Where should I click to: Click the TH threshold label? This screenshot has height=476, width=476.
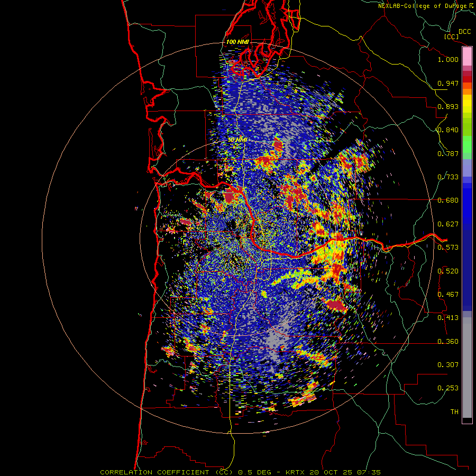pyautogui.click(x=454, y=412)
